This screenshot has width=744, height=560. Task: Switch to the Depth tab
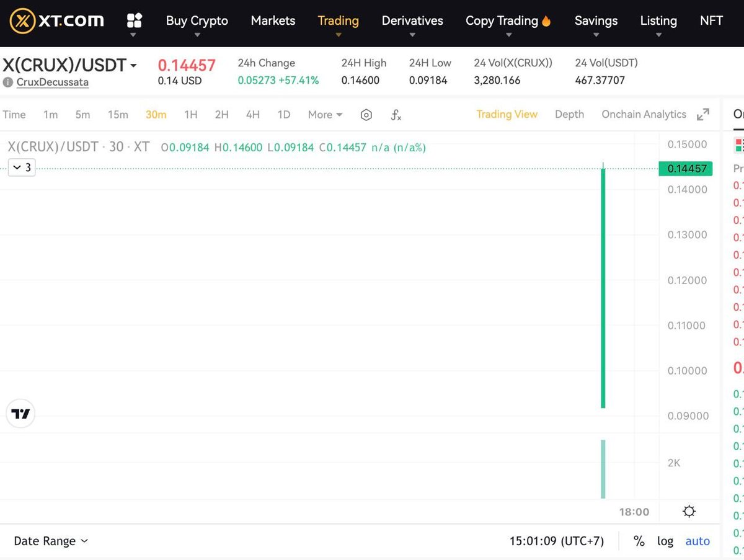click(569, 114)
